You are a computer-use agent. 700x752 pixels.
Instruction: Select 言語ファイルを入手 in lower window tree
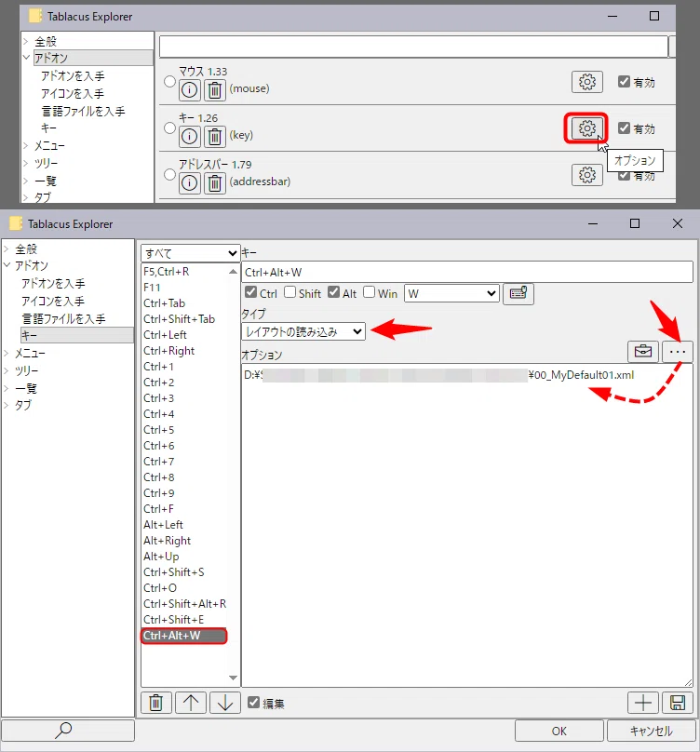[63, 318]
